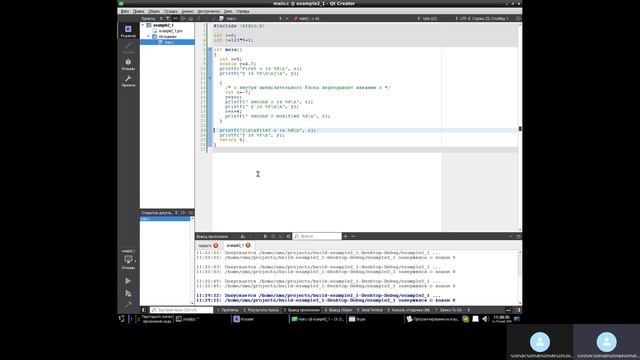This screenshot has width=640, height=360.
Task: Fold the main() function with its fold arrow
Action: pos(210,49)
